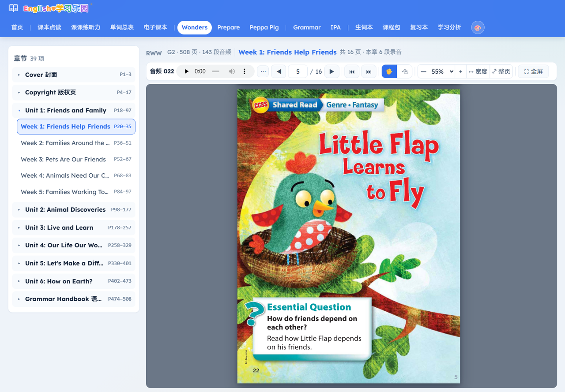Click the page number input field

click(x=298, y=71)
